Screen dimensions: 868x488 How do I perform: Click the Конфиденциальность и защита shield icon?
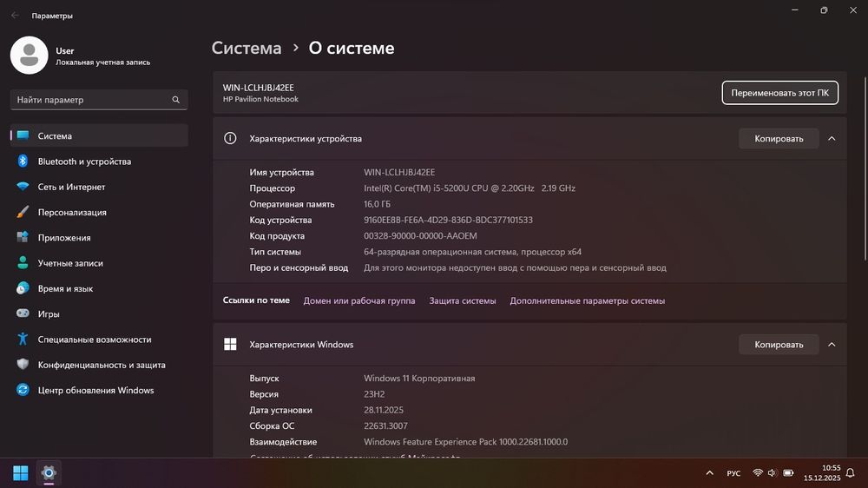point(23,365)
